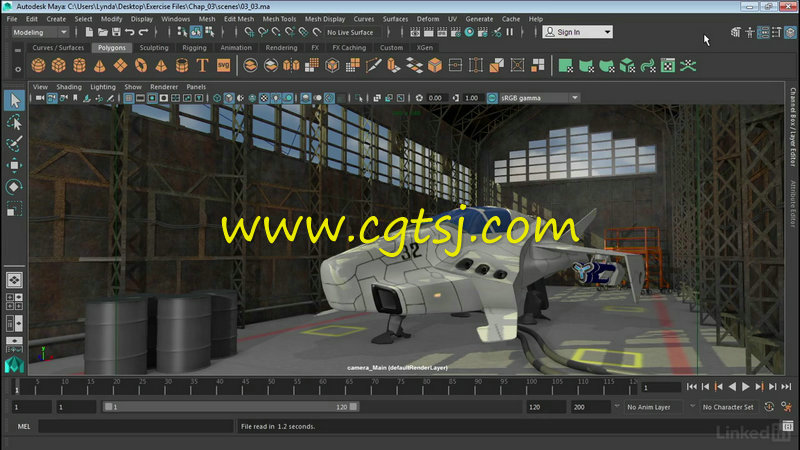800x450 pixels.
Task: Open the UV Editor from the shelf
Action: coord(668,65)
